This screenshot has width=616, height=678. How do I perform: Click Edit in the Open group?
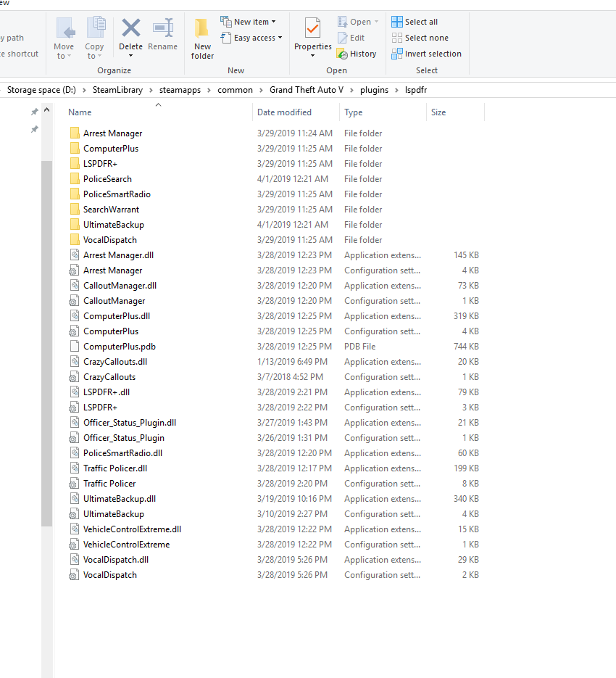[x=351, y=38]
